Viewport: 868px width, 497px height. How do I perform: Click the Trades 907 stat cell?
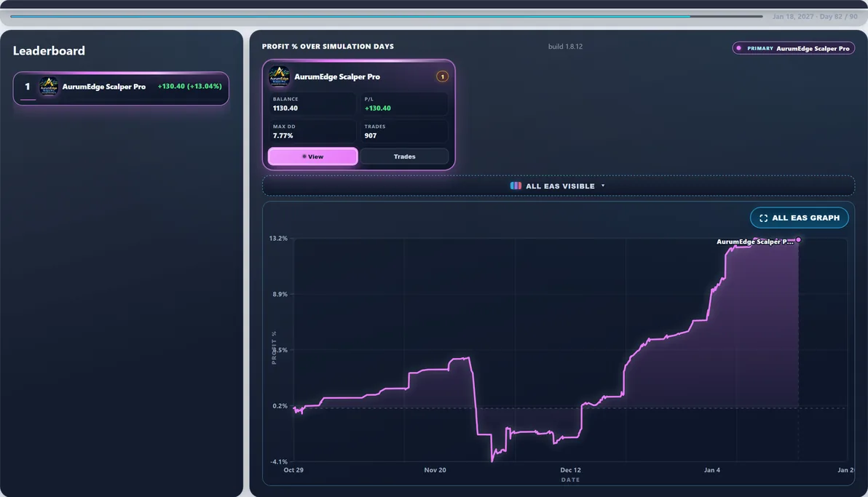(x=404, y=131)
